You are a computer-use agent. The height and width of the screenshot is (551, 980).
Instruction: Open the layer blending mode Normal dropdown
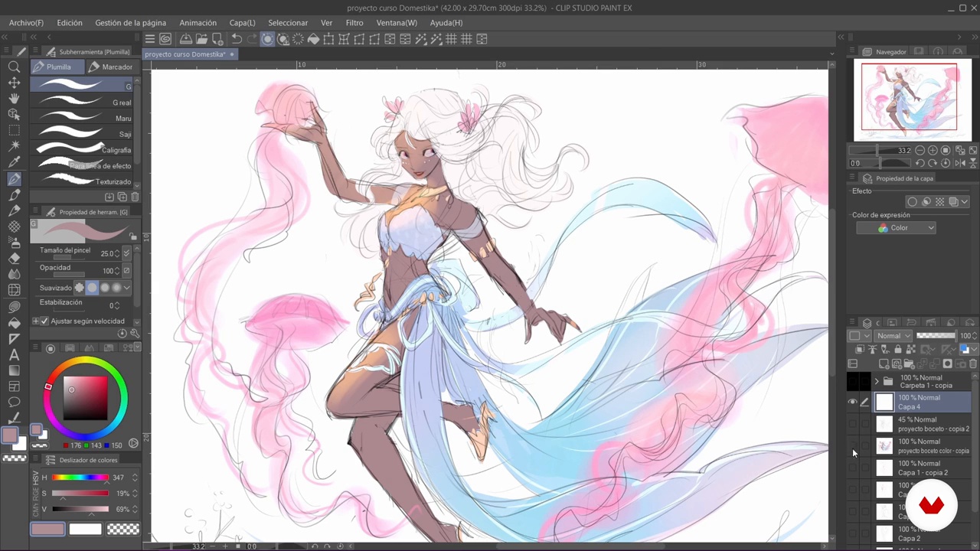(894, 336)
